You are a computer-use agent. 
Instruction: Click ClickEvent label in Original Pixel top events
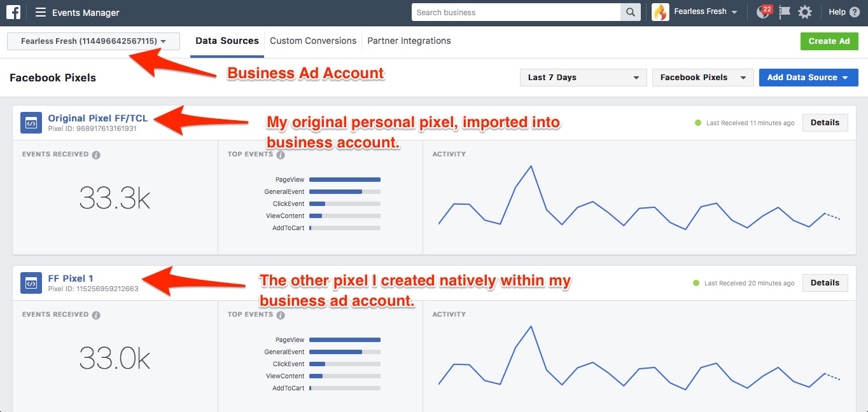[x=289, y=204]
